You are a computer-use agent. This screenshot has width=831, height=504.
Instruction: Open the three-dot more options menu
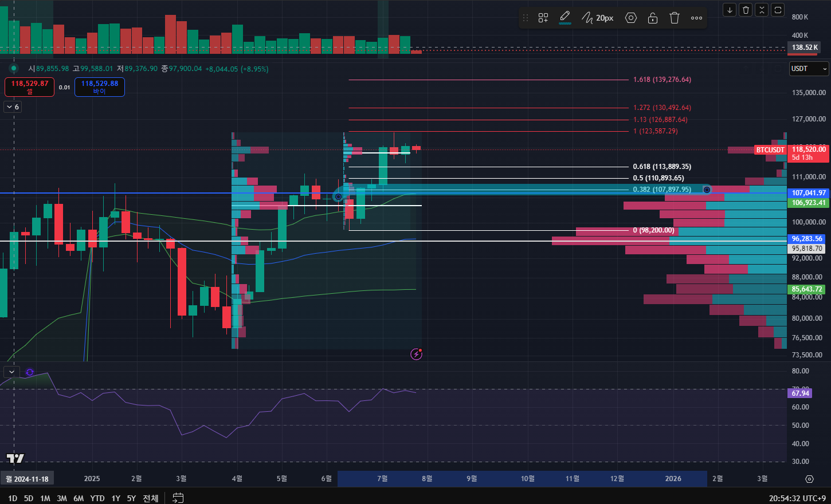696,18
